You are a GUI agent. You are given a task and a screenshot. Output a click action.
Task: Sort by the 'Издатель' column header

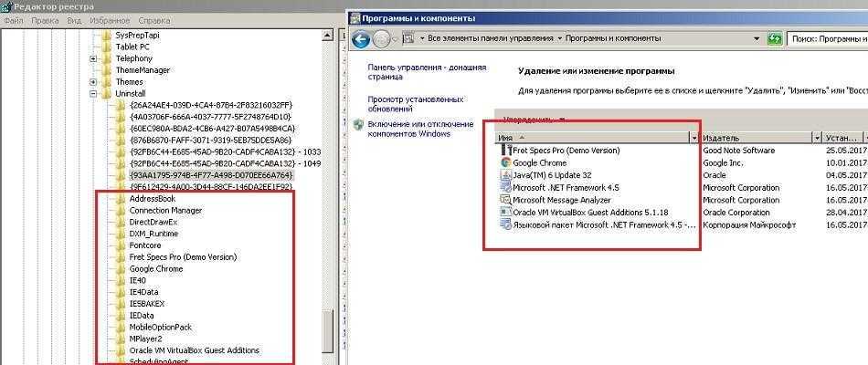pyautogui.click(x=756, y=138)
